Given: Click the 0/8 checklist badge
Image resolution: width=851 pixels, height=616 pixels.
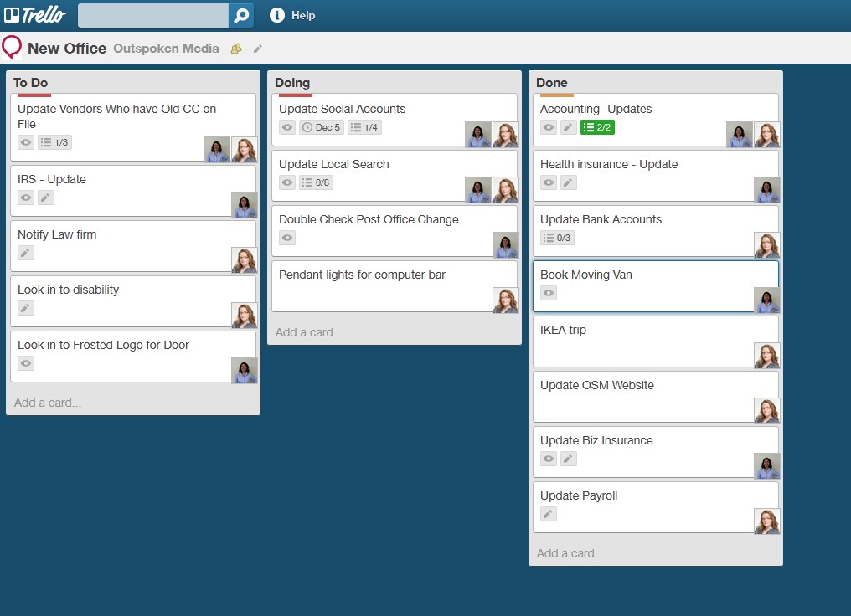Looking at the screenshot, I should coord(317,182).
